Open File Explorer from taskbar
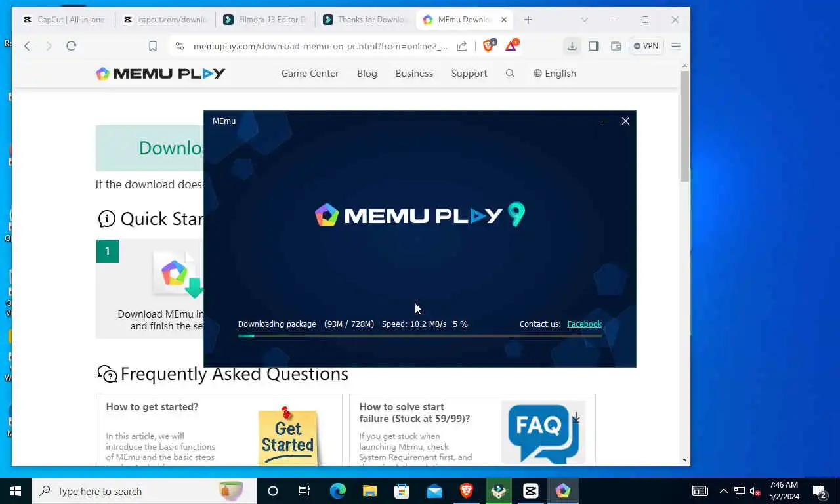 369,491
